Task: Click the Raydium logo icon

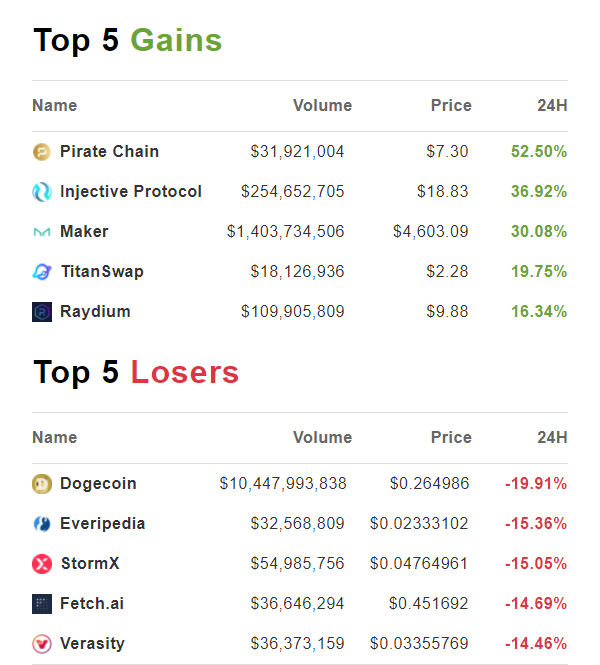Action: click(x=42, y=312)
